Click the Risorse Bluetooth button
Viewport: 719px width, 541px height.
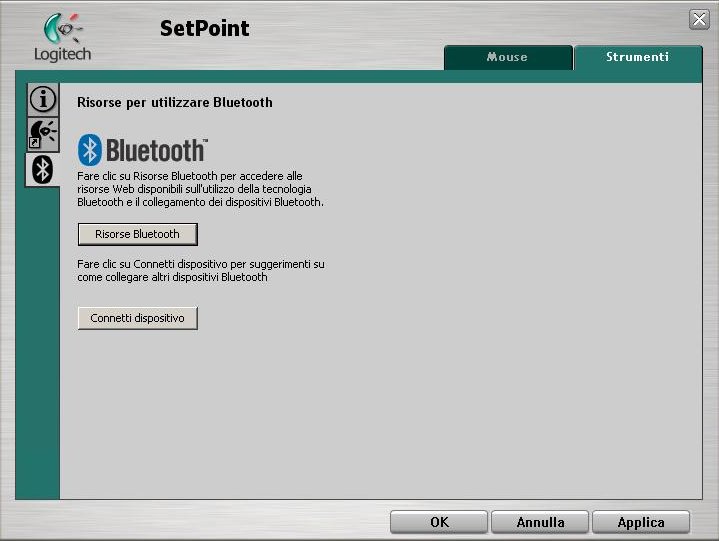click(138, 234)
